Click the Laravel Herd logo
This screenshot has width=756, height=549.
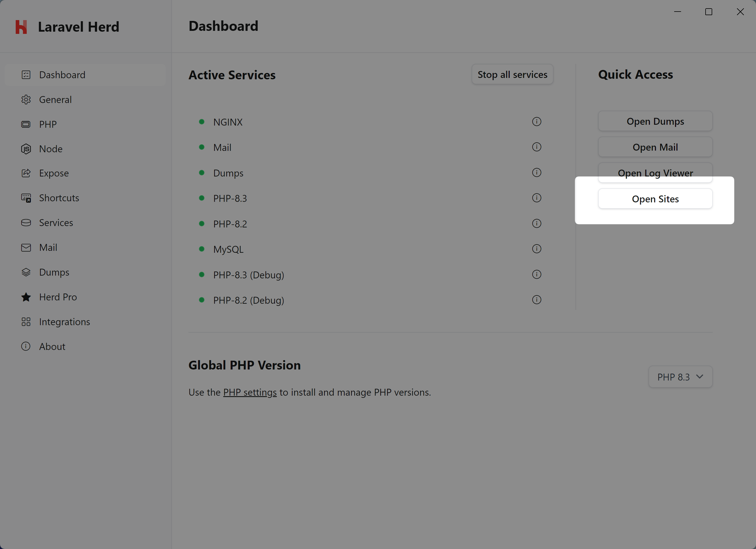(x=21, y=27)
